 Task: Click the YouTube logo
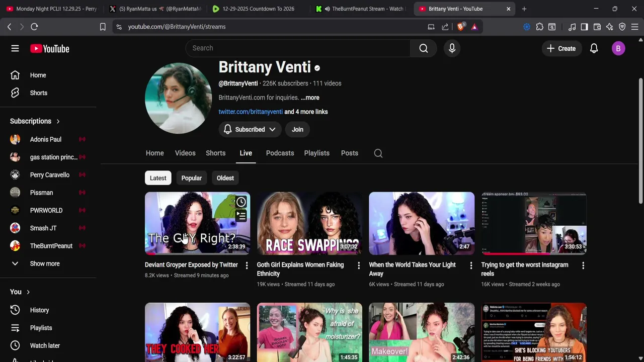(49, 49)
